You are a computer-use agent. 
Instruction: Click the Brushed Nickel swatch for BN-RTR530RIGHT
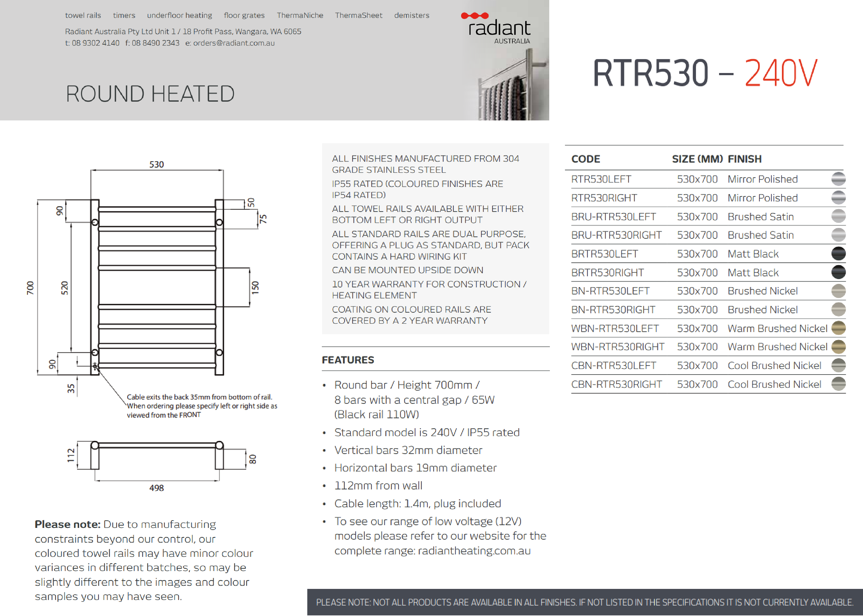click(x=838, y=310)
